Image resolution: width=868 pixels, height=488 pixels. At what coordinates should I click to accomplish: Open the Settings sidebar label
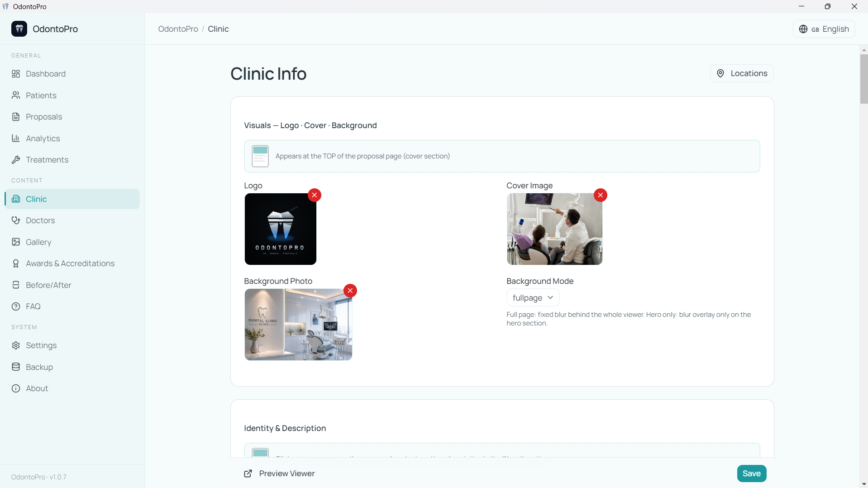click(x=41, y=345)
